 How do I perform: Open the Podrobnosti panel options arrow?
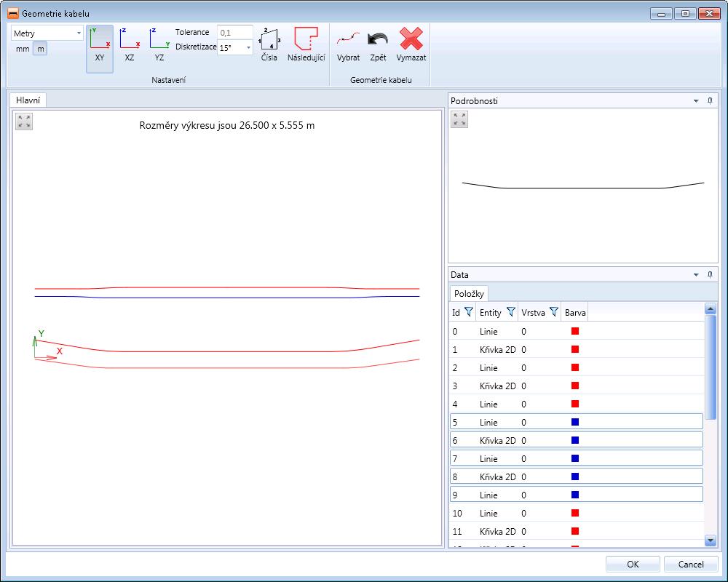[696, 100]
